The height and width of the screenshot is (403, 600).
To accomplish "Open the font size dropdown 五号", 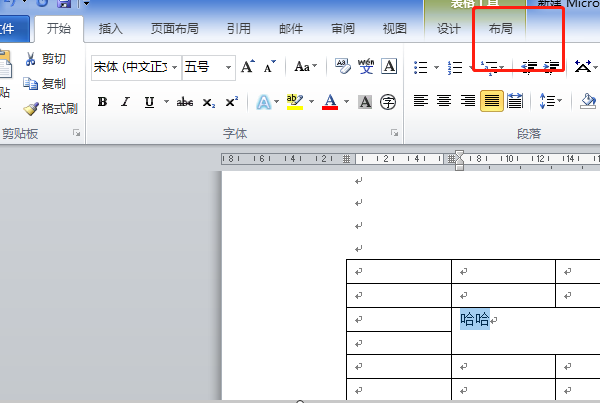I will [228, 67].
